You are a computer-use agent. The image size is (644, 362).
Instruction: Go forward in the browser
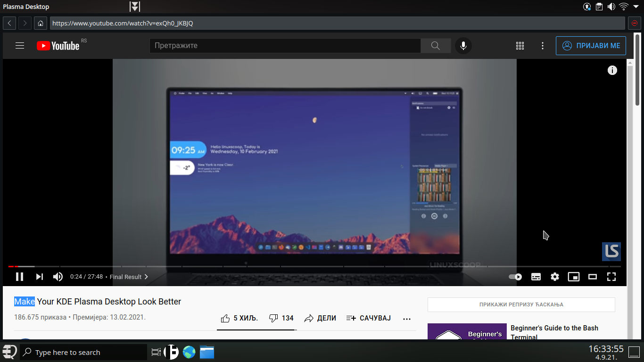point(25,23)
